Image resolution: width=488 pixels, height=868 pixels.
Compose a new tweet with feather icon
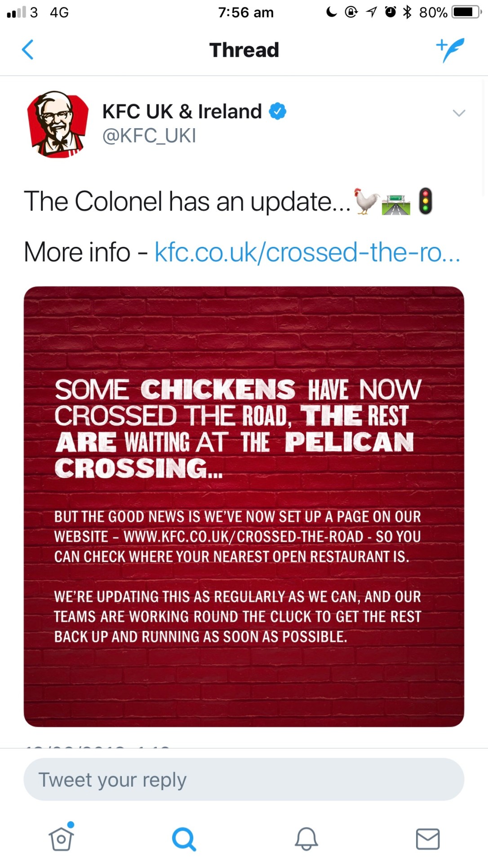tap(450, 49)
